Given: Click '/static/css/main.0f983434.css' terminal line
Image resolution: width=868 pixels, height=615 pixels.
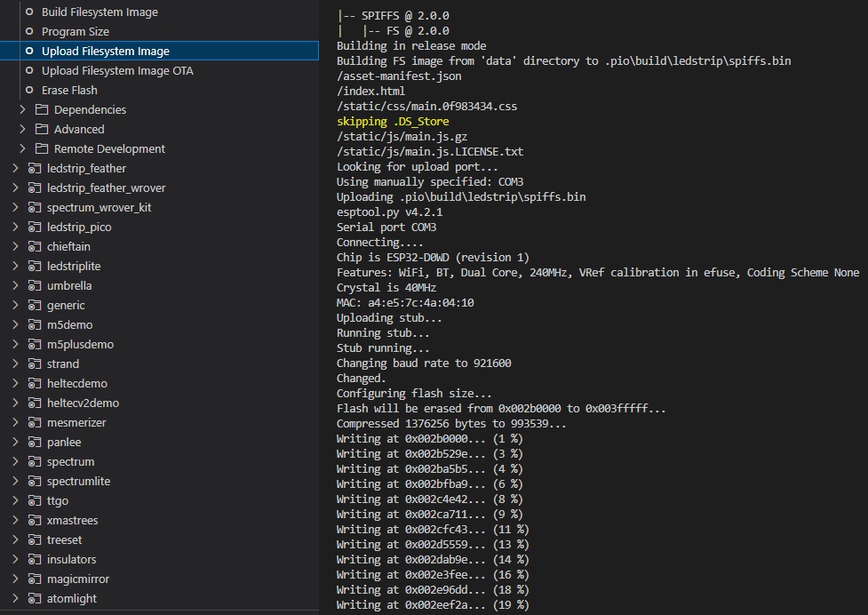Looking at the screenshot, I should (426, 107).
